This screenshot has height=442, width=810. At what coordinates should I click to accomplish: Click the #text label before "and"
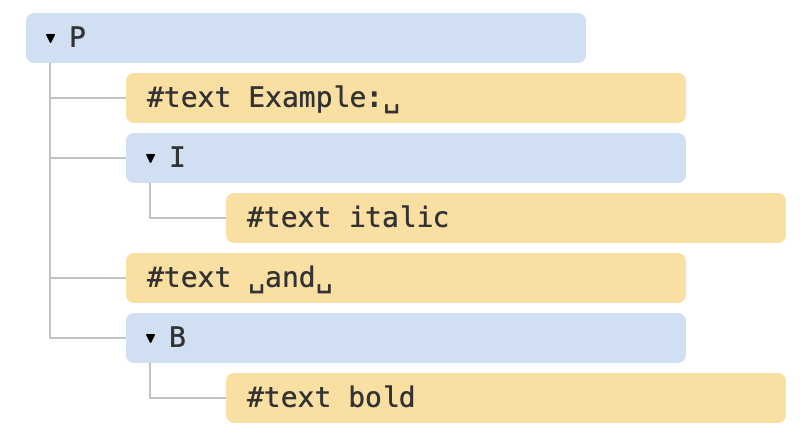[x=188, y=278]
